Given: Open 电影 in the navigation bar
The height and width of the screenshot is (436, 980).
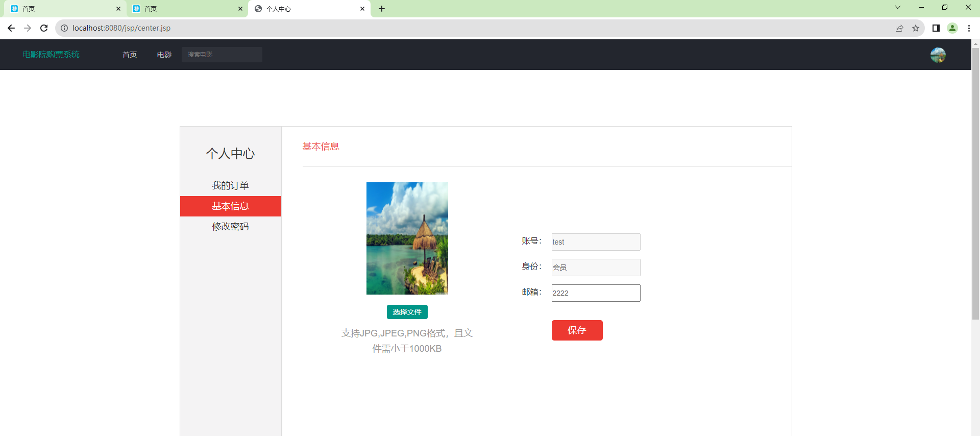Looking at the screenshot, I should click(164, 55).
